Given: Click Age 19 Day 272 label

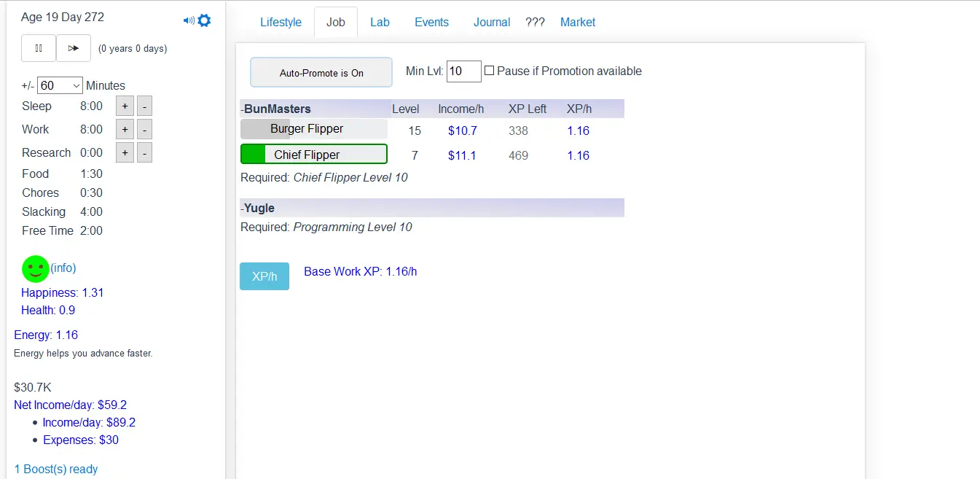Looking at the screenshot, I should [x=63, y=17].
